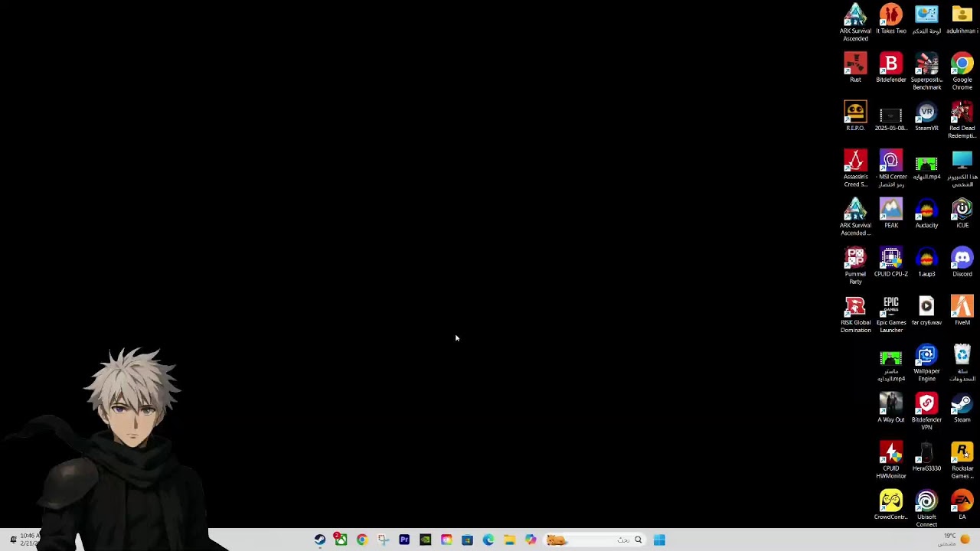This screenshot has height=551, width=980.
Task: Open the Discord desktop shortcut
Action: tap(962, 262)
